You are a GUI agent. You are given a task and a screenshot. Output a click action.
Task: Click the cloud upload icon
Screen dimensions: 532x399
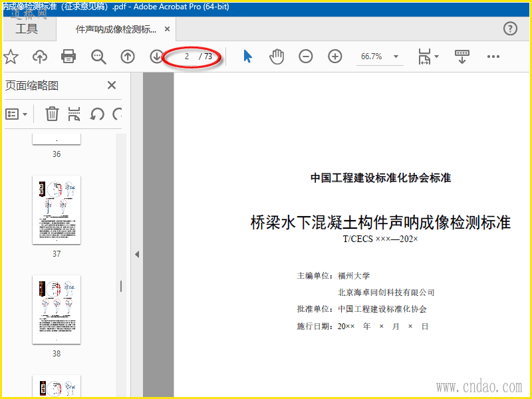(40, 57)
